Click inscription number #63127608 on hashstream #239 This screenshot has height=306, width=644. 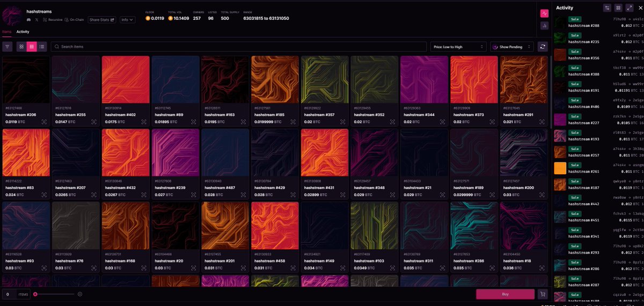[163, 181]
